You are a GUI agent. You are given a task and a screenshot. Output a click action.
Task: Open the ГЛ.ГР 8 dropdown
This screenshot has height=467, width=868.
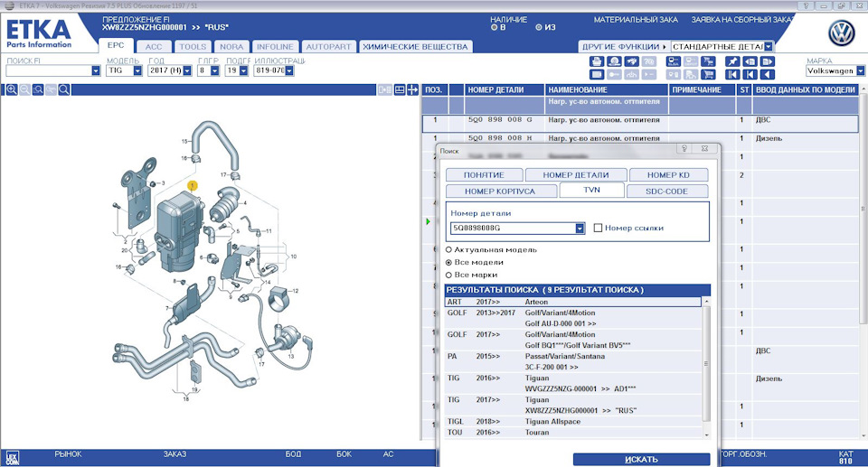click(x=215, y=70)
